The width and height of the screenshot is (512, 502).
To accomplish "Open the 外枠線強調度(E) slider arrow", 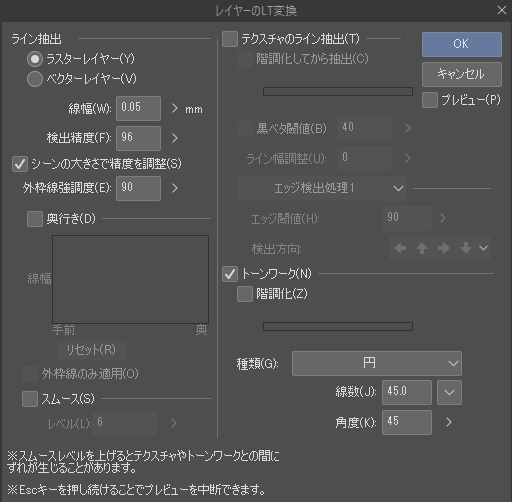I will pos(175,188).
